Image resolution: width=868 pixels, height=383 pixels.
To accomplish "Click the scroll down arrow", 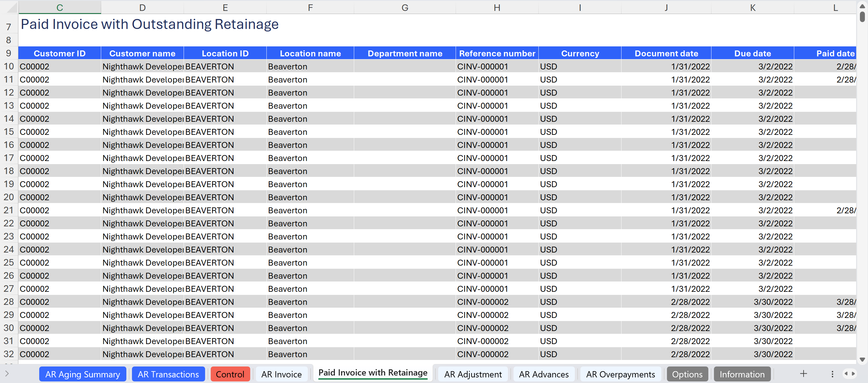I will pos(862,359).
